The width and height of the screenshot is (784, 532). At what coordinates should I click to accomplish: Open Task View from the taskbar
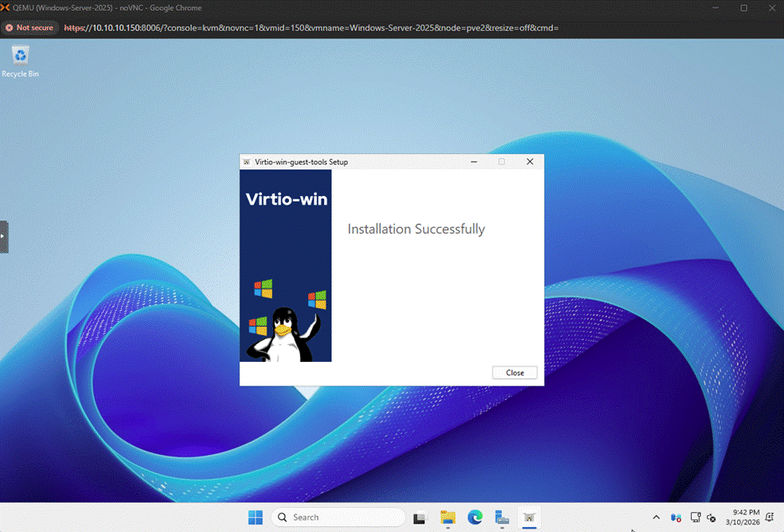(x=420, y=517)
